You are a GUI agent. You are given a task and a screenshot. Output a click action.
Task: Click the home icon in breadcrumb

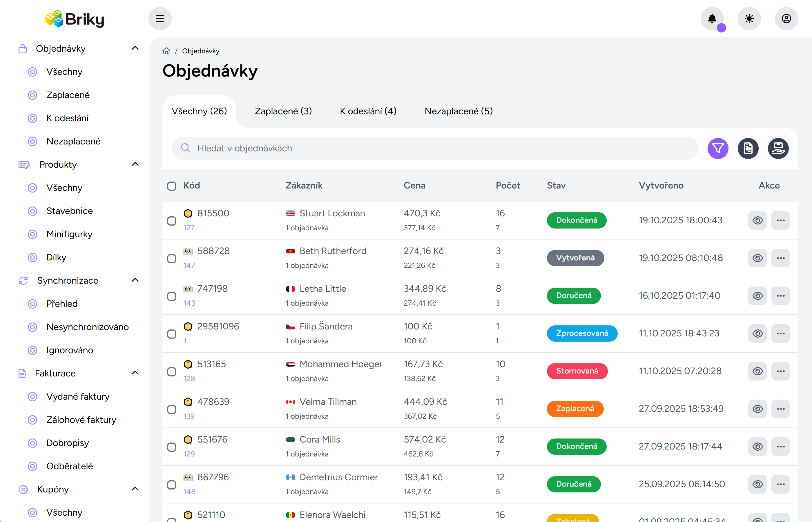(166, 51)
